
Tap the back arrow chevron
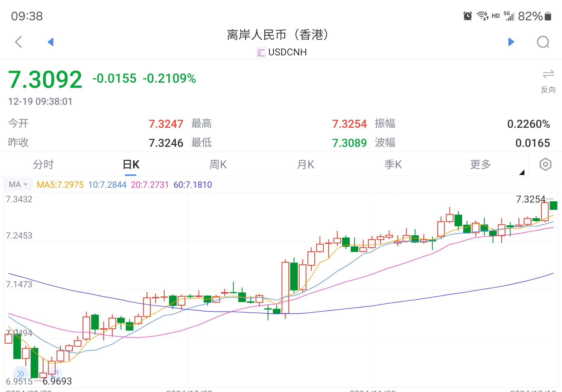(x=18, y=42)
